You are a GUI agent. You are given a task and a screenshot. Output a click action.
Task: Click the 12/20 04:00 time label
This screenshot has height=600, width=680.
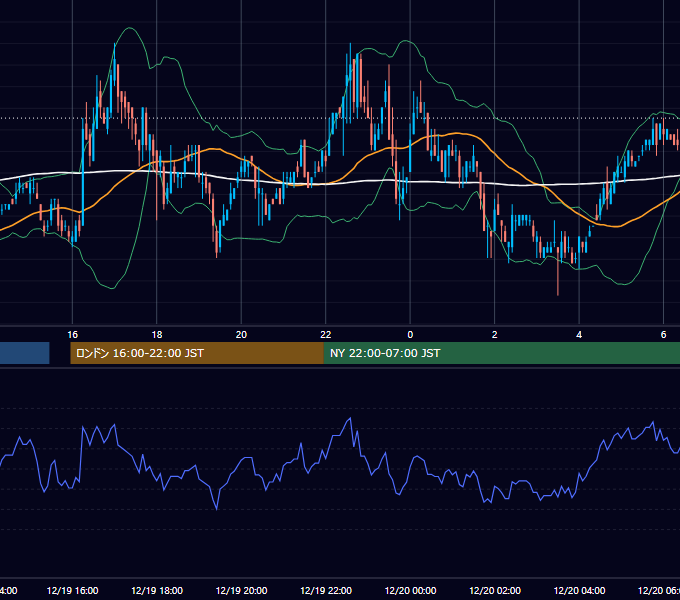(579, 590)
